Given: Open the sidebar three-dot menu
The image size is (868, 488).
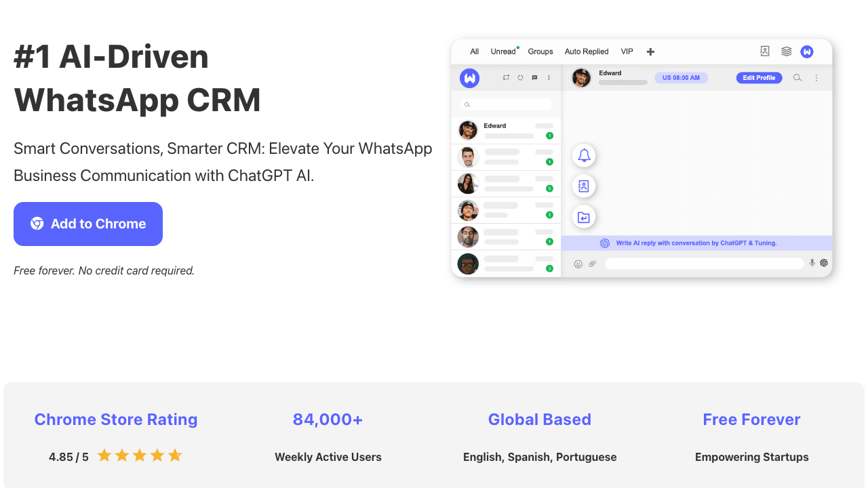Looking at the screenshot, I should pyautogui.click(x=549, y=78).
